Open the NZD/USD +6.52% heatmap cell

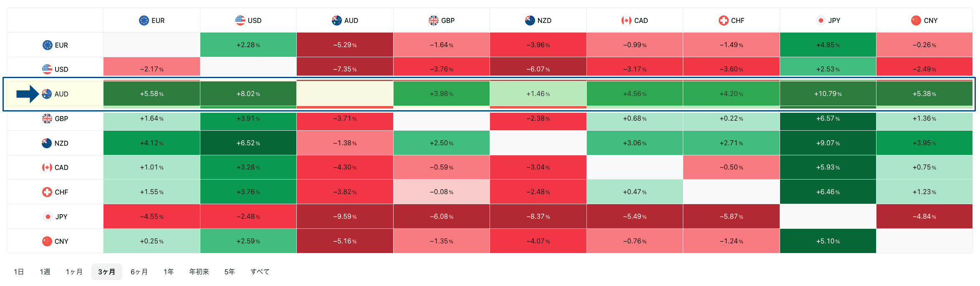[248, 143]
